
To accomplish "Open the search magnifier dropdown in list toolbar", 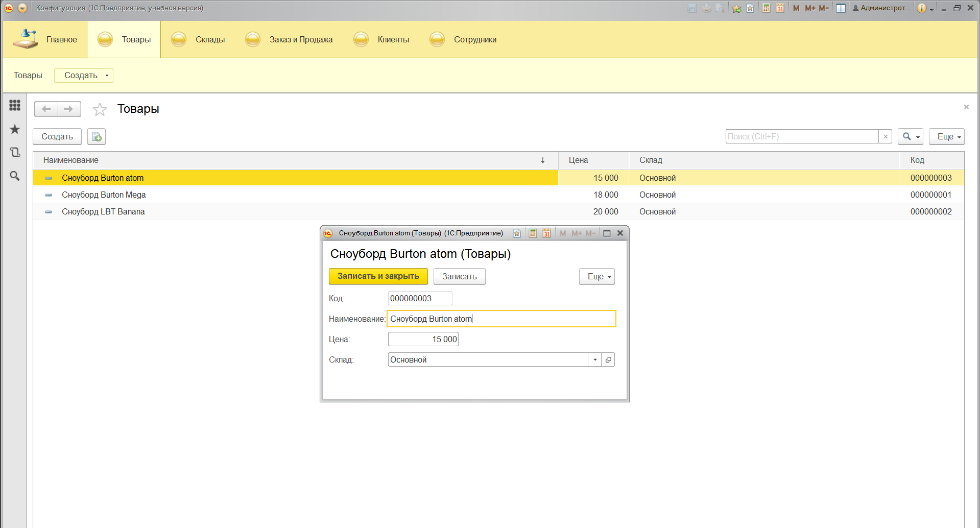I will (x=911, y=136).
